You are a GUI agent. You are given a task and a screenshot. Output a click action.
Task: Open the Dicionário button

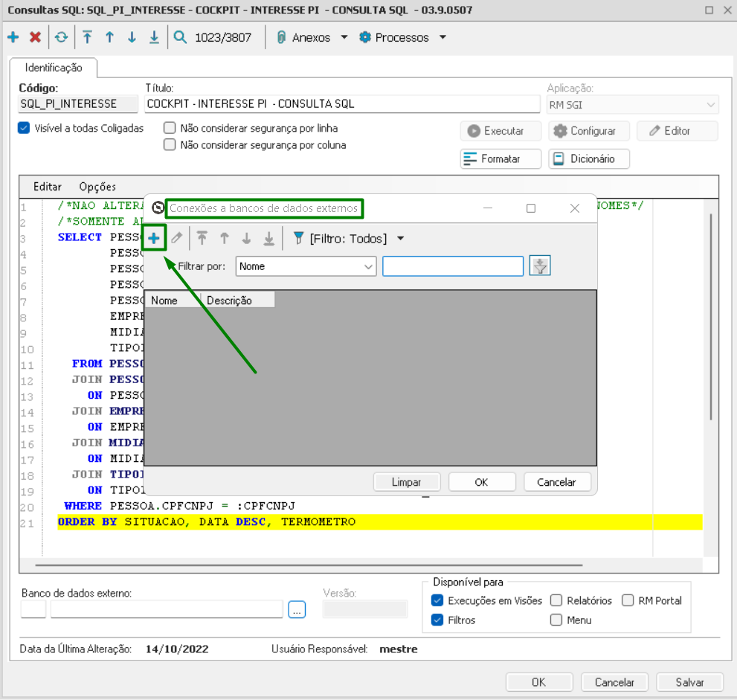588,159
